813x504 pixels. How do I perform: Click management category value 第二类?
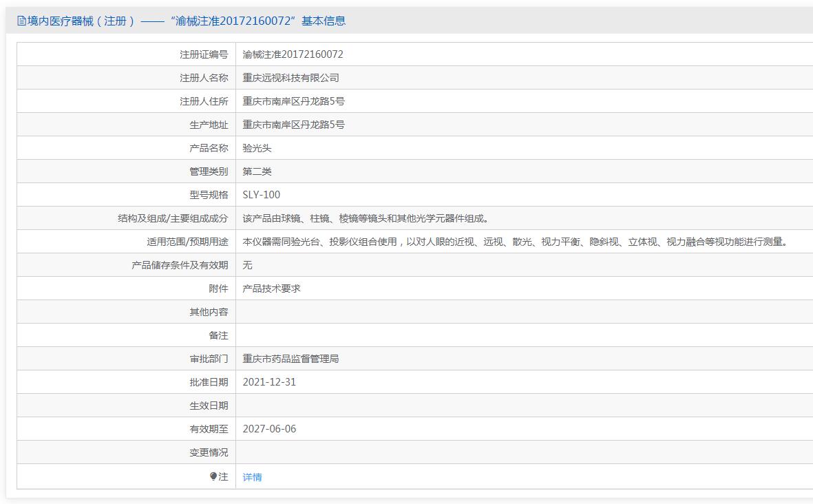point(257,171)
